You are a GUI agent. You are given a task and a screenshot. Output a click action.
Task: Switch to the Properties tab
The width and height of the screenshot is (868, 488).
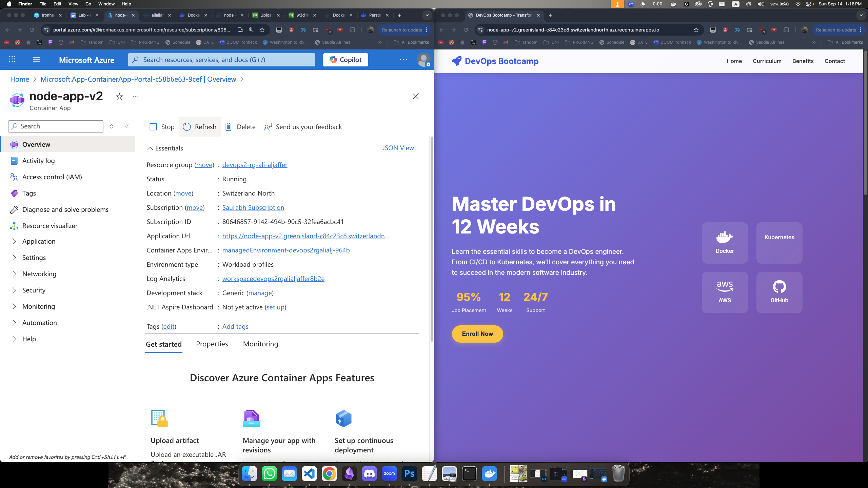click(212, 344)
